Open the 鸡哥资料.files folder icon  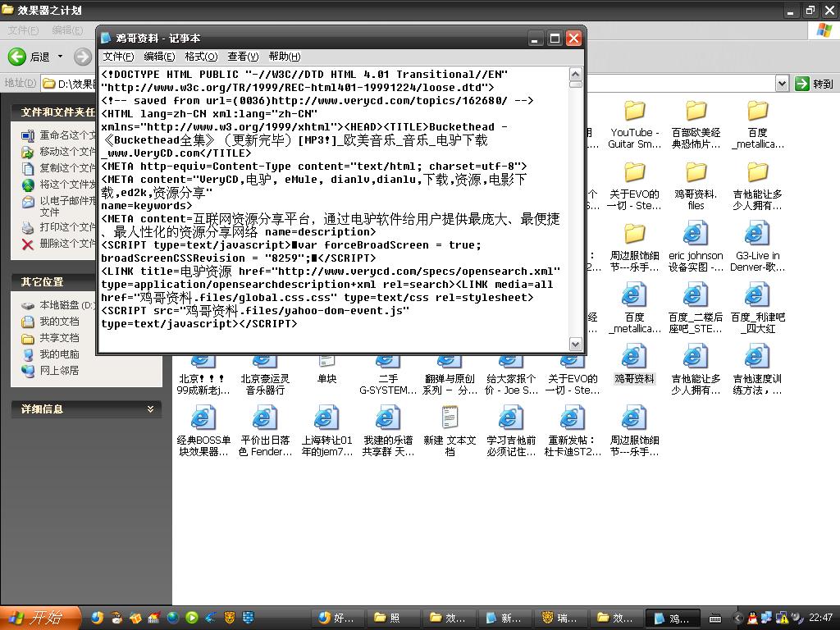tap(696, 174)
